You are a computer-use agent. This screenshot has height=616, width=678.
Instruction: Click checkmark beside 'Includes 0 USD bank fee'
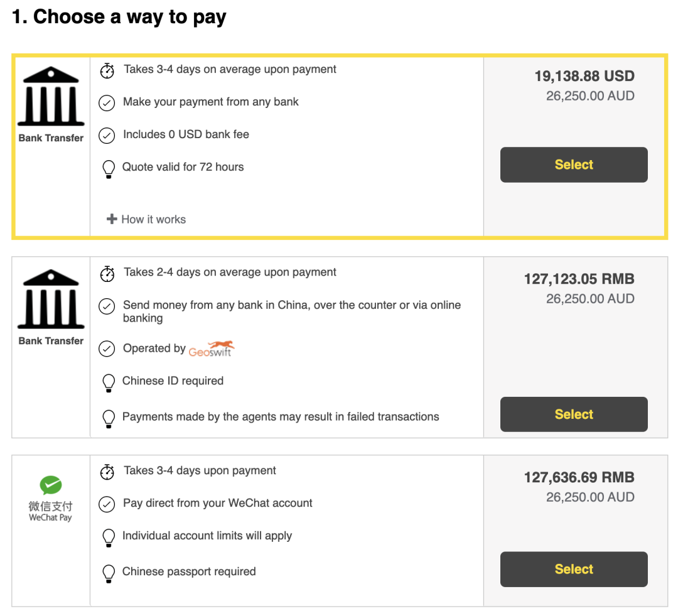coord(107,135)
